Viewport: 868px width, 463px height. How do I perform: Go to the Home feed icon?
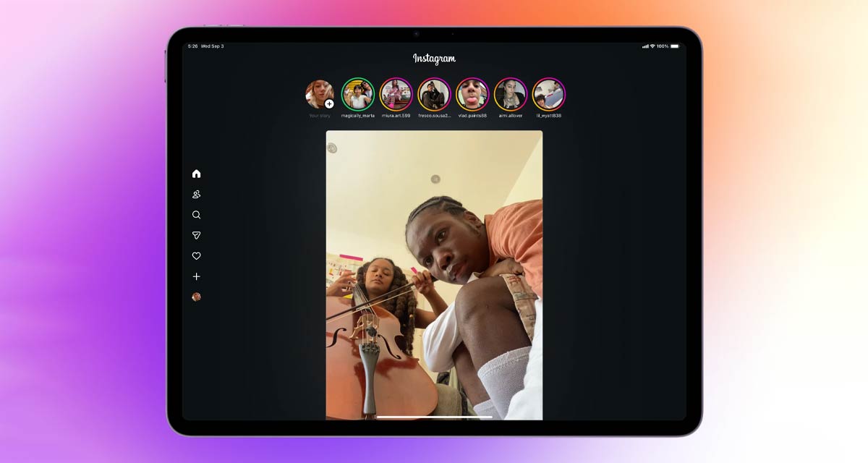point(196,174)
